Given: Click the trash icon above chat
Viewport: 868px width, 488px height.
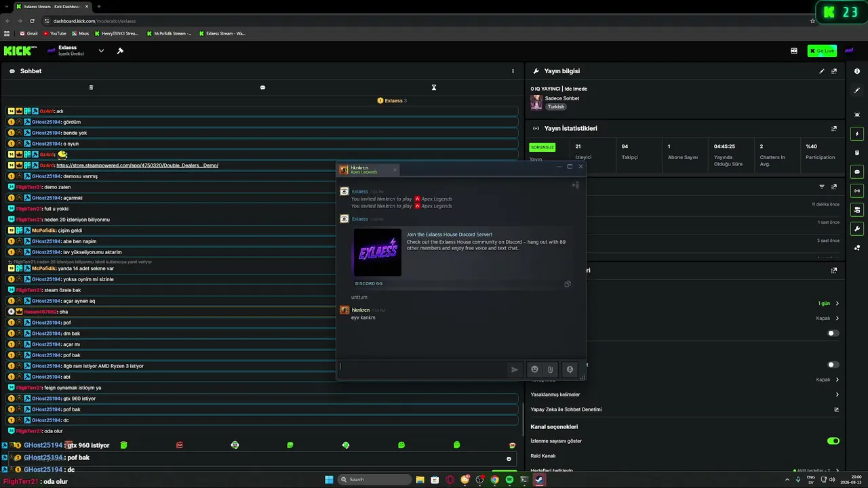Looking at the screenshot, I should tap(91, 87).
